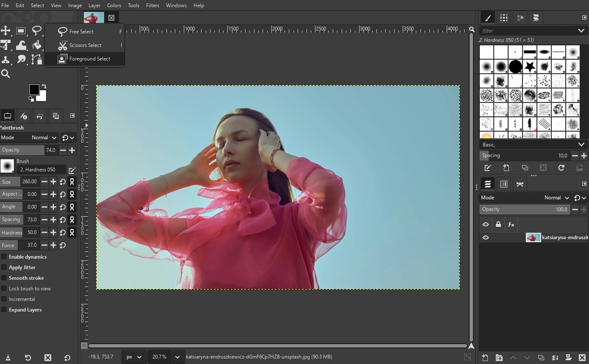
Task: Open the paintbrush Mode Normal dropdown
Action: [44, 138]
